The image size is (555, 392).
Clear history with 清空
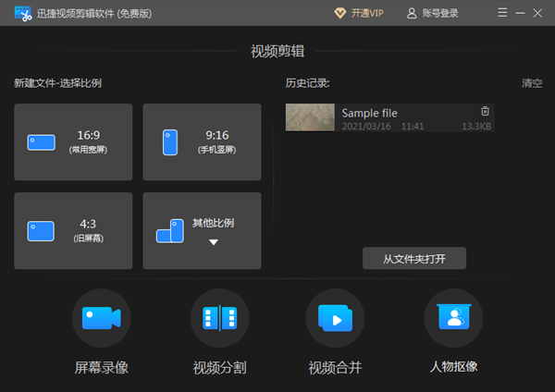(x=532, y=83)
